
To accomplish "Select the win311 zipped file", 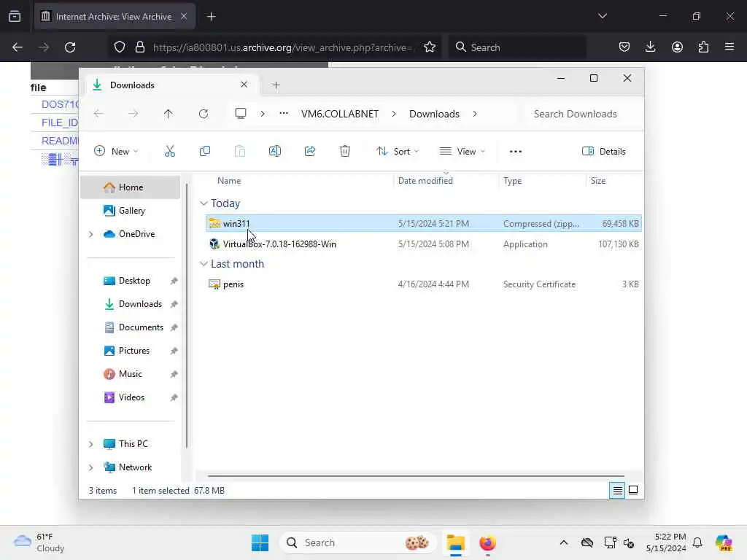I will point(424,223).
